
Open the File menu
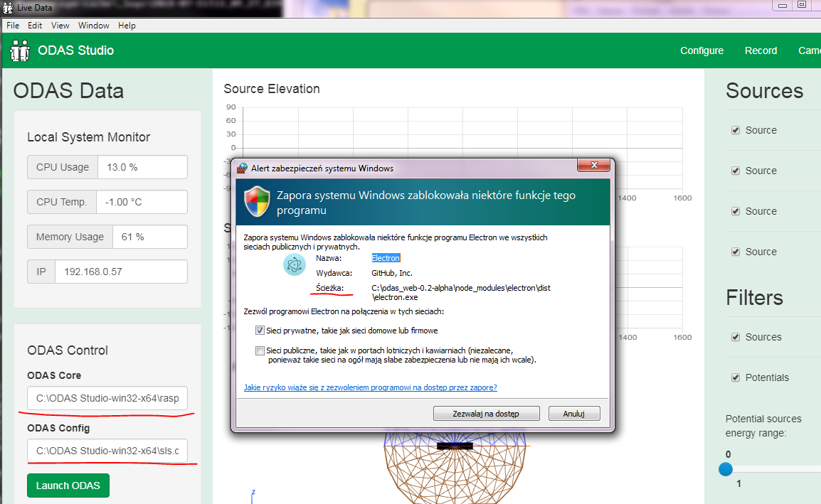(13, 25)
